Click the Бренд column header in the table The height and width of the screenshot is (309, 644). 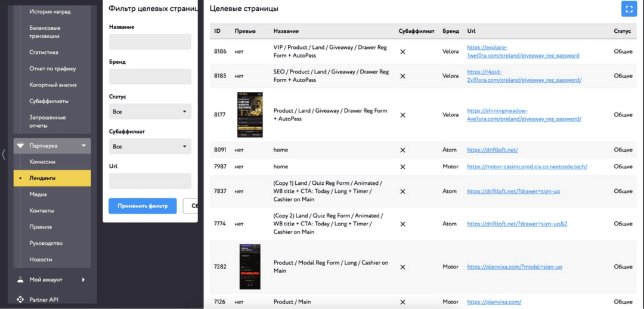(451, 31)
